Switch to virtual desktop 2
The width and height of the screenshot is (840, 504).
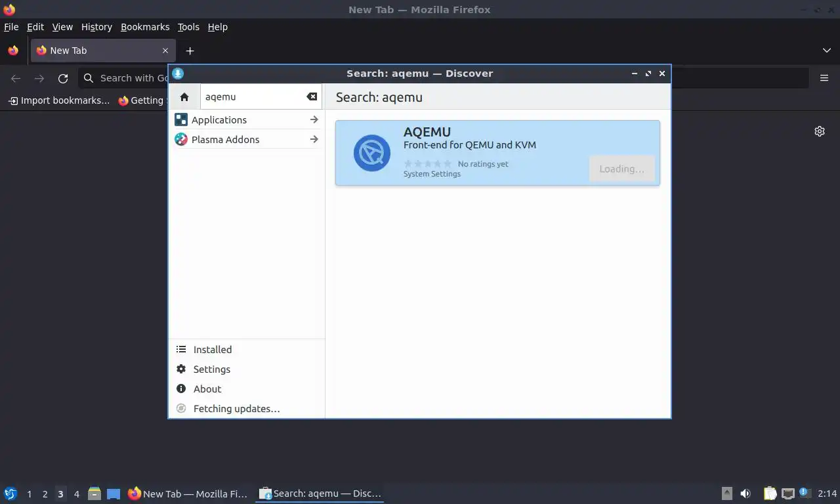(x=45, y=493)
